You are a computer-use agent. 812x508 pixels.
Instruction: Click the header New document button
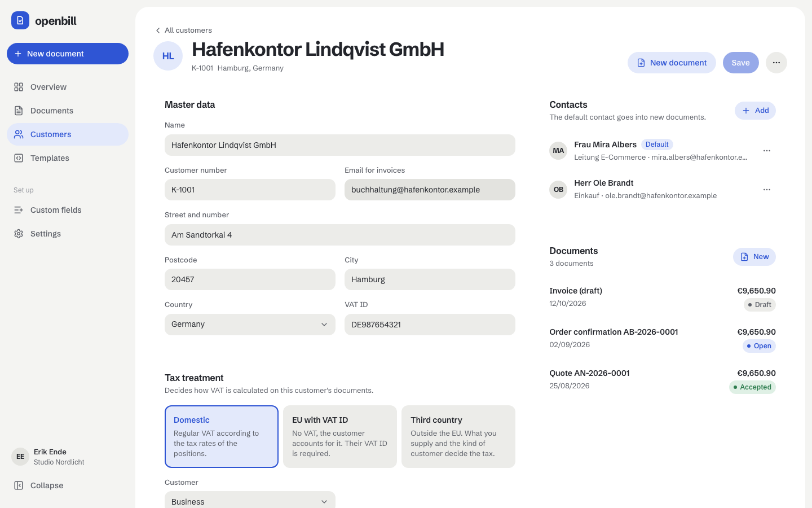tap(672, 63)
